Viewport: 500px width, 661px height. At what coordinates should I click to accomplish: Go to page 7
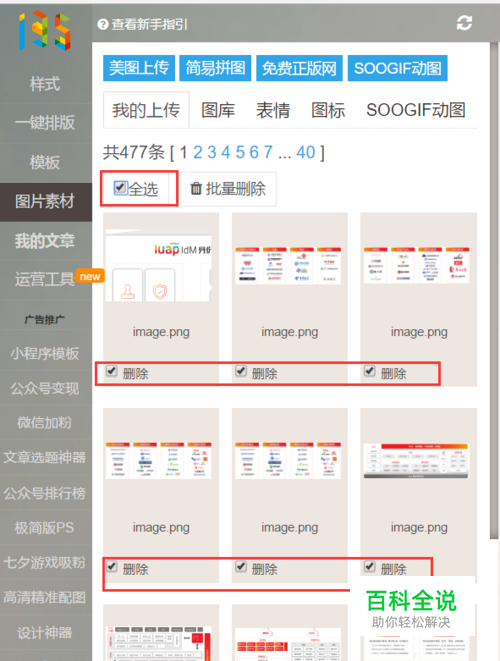268,152
